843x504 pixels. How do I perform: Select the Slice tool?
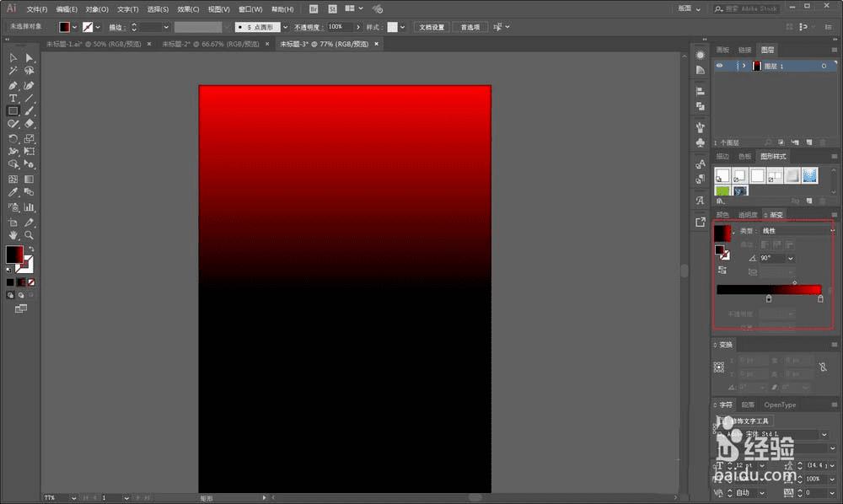[x=29, y=223]
